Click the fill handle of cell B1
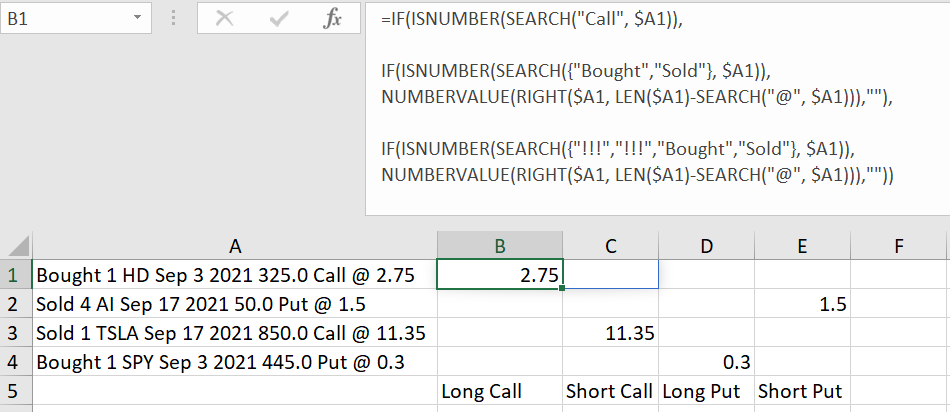This screenshot has width=950, height=412. (562, 288)
